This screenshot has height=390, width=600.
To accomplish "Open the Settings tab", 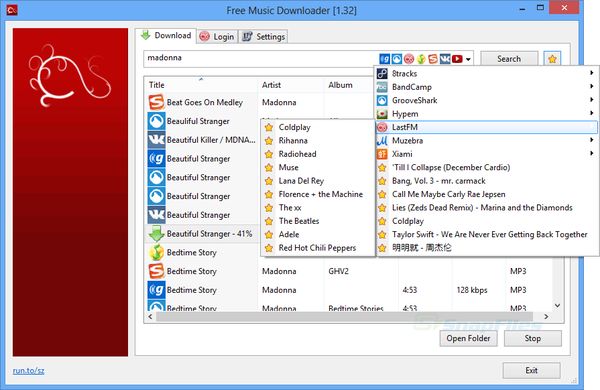I will pyautogui.click(x=264, y=37).
